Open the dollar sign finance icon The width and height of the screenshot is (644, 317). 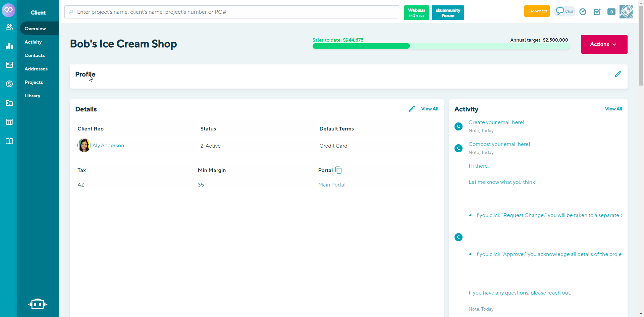pos(9,84)
